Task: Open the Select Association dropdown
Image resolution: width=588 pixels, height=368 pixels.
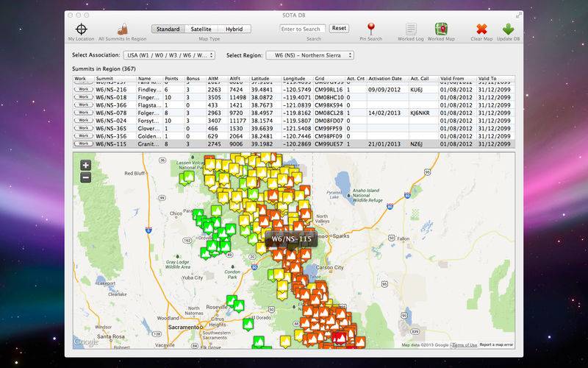Action: click(x=169, y=55)
